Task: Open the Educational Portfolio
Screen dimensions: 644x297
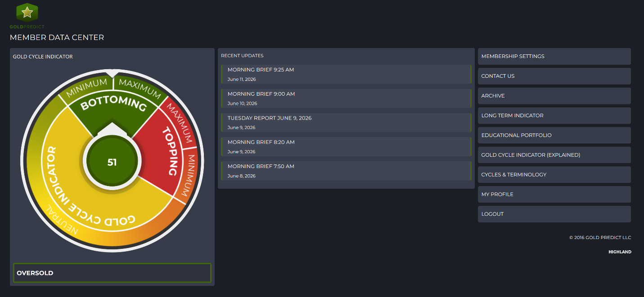Action: pos(554,135)
